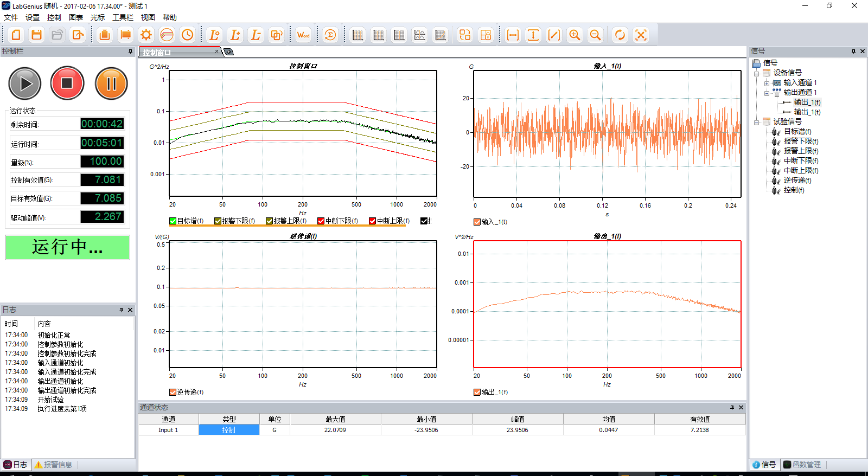This screenshot has width=868, height=476.
Task: Switch to the 日志 bottom tab
Action: (15, 465)
